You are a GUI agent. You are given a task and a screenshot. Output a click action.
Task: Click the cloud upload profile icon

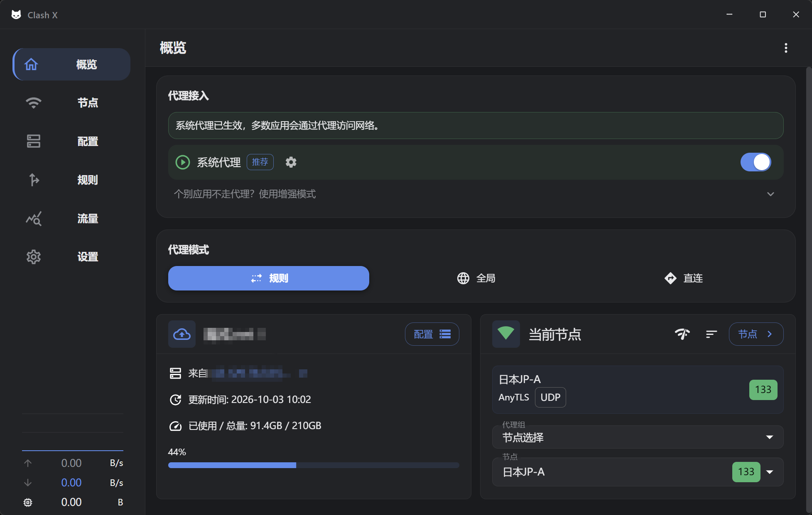coord(182,334)
